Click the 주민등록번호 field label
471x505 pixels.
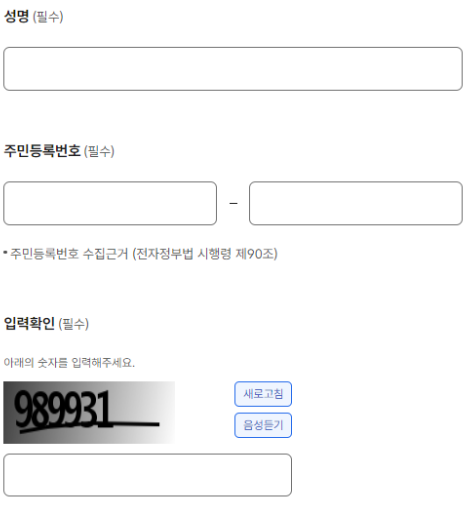click(42, 151)
